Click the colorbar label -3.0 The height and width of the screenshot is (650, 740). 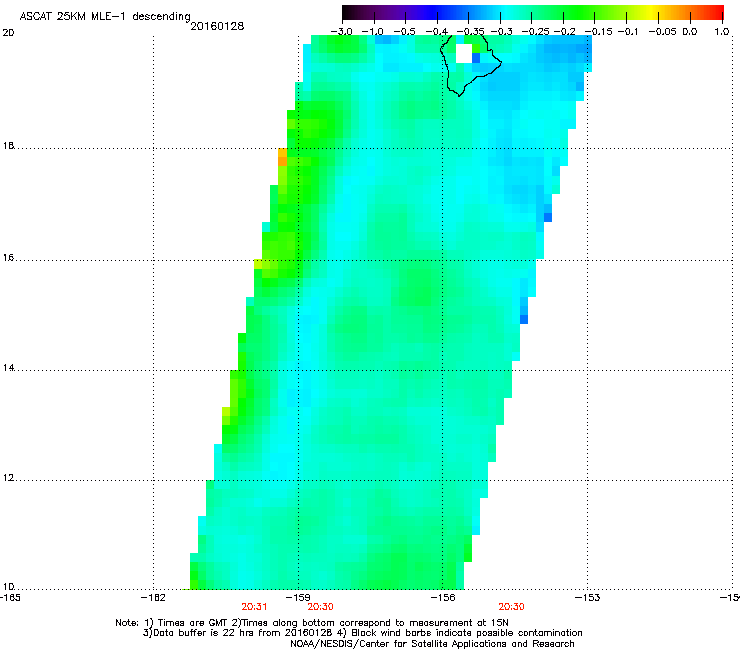(x=341, y=32)
